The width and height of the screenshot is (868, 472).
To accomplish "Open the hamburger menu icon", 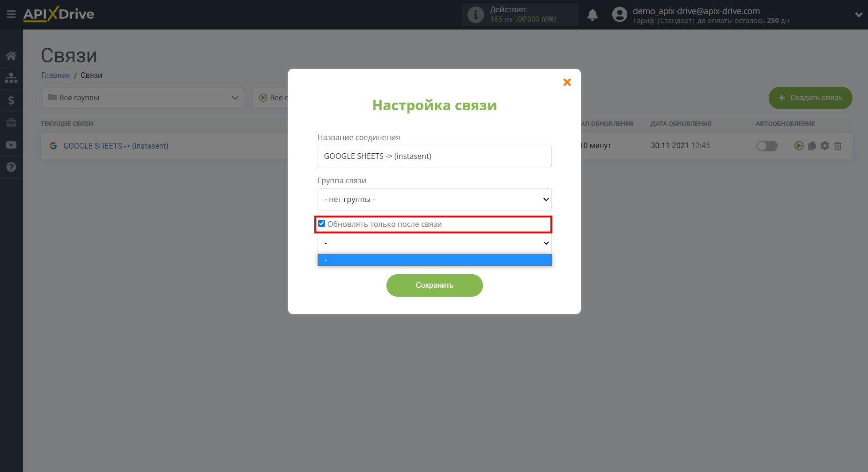I will 11,15.
